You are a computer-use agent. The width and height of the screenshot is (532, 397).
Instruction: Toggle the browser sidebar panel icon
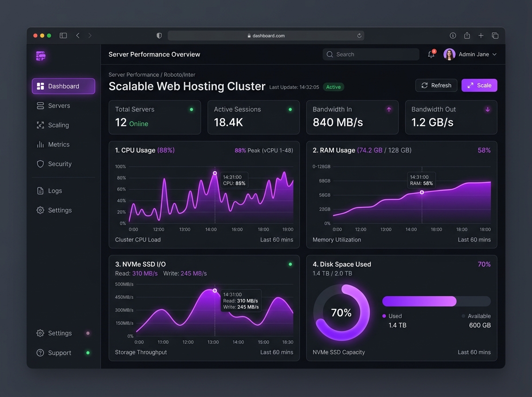click(x=63, y=35)
